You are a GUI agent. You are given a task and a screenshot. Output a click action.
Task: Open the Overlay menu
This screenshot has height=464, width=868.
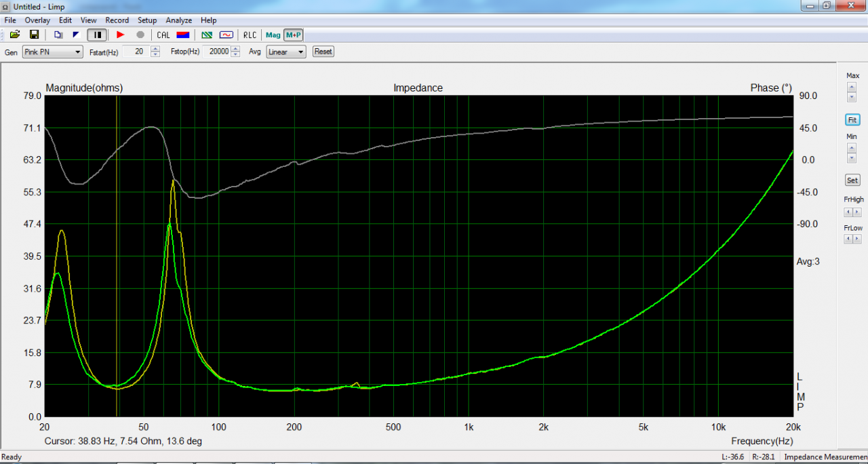tap(37, 20)
